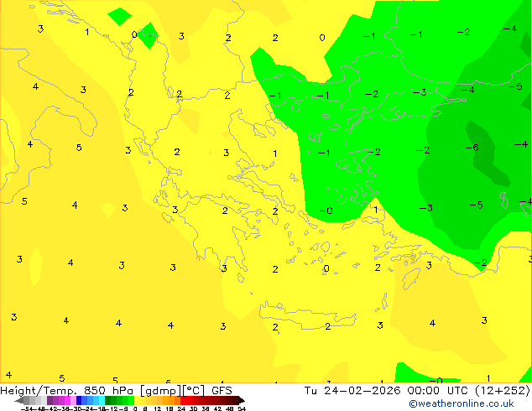Click the '24' legend scale label

click(181, 409)
